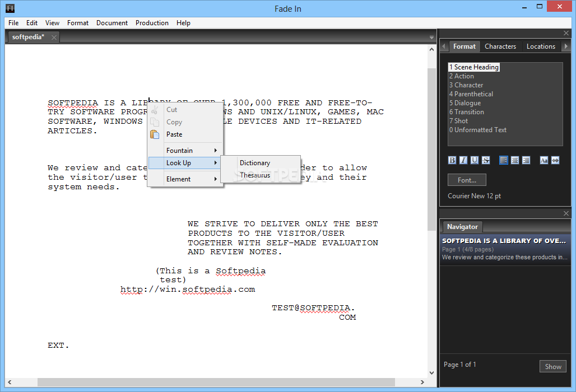Align text right in Format panel
This screenshot has height=392, width=576.
(x=526, y=160)
